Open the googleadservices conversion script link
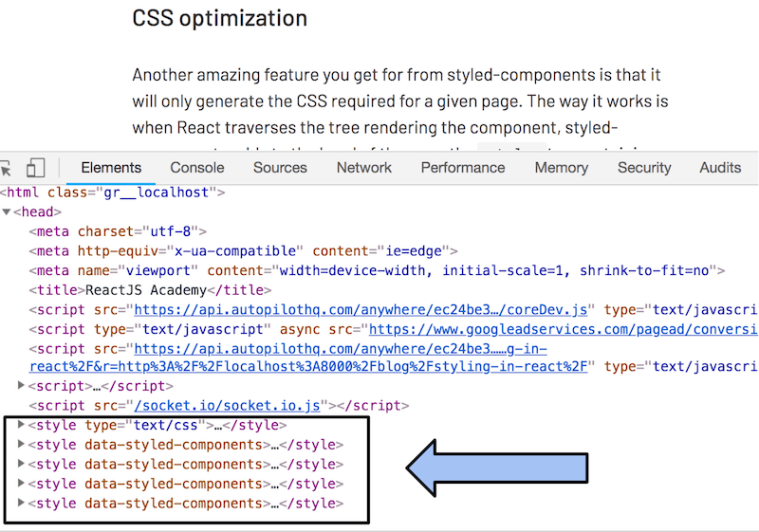 coord(564,329)
